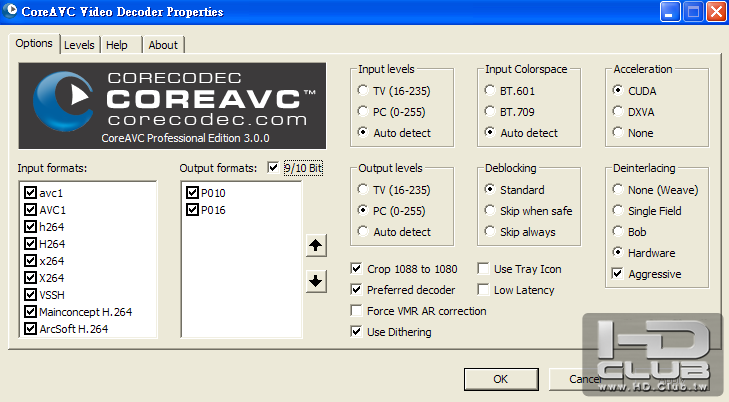Screen dimensions: 729x402
Task: Select DXVA acceleration
Action: coord(617,112)
